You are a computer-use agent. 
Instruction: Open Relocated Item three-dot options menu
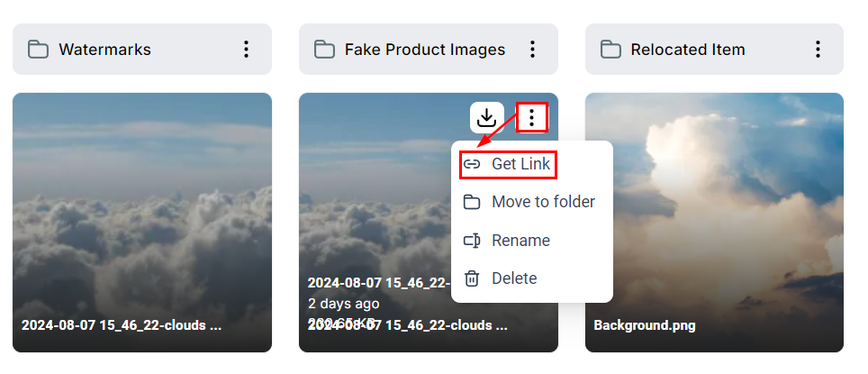point(818,50)
